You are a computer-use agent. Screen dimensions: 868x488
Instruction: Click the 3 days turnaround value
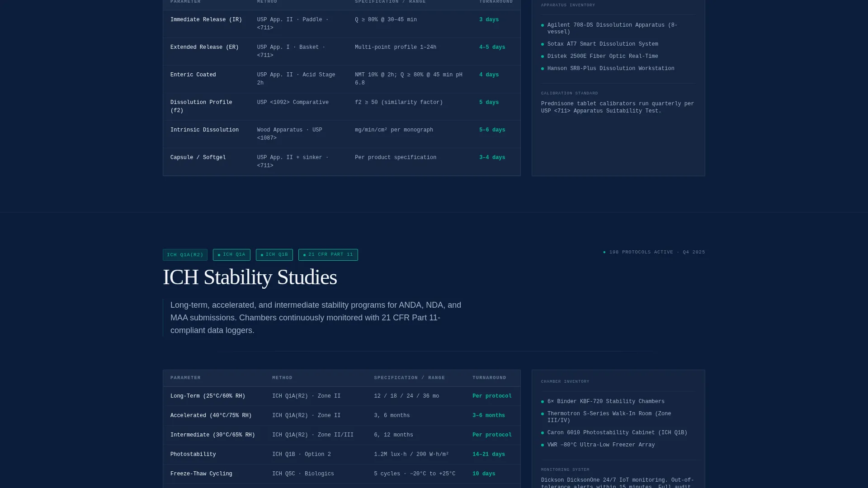coord(489,20)
